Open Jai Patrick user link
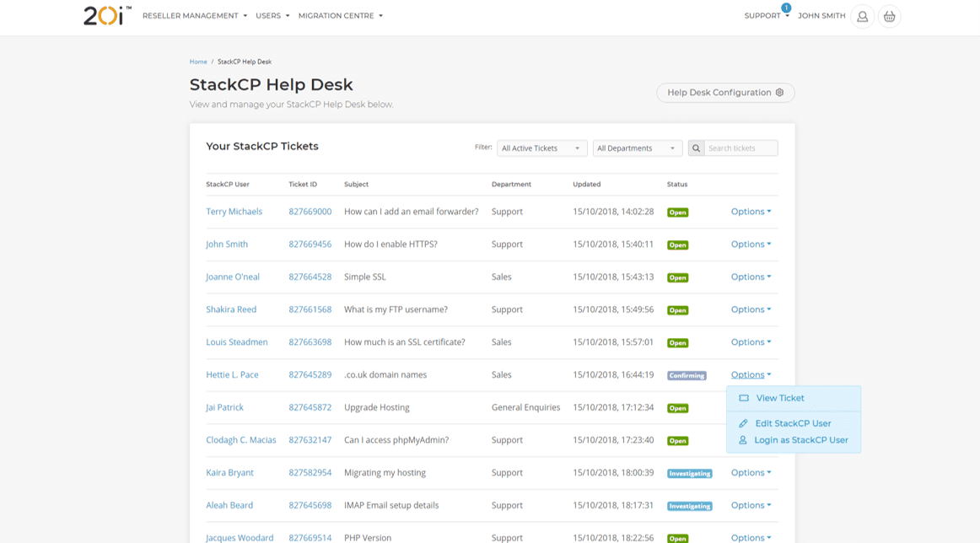The width and height of the screenshot is (980, 543). coord(225,407)
